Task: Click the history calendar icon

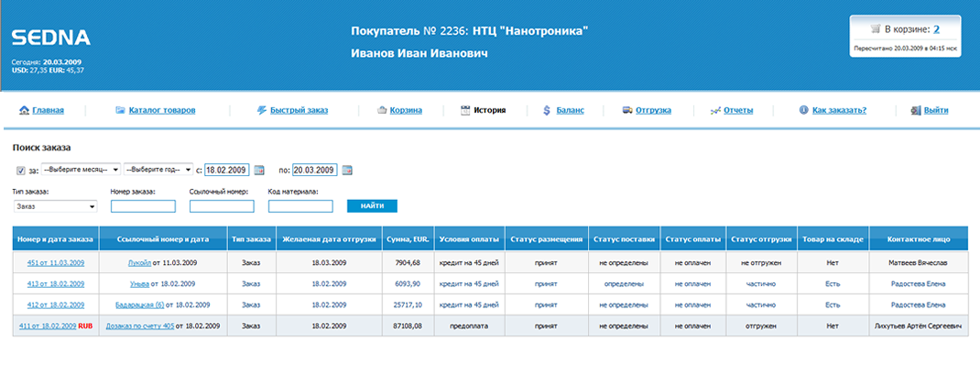Action: (x=465, y=111)
